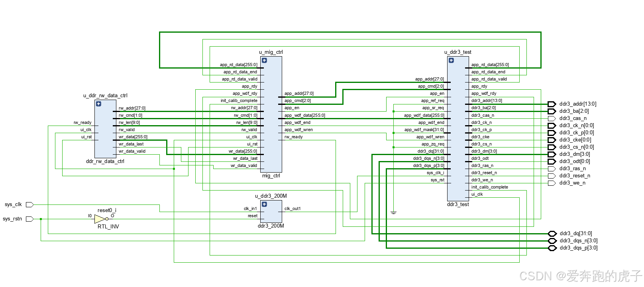The image size is (644, 287).
Task: Select the ddr3_odt[0:0] output port symbol
Action: (552, 161)
